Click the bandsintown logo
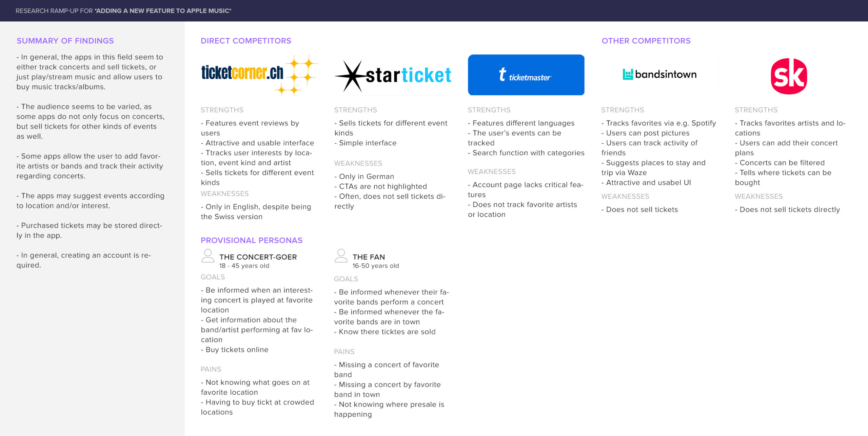The width and height of the screenshot is (868, 436). click(x=659, y=74)
